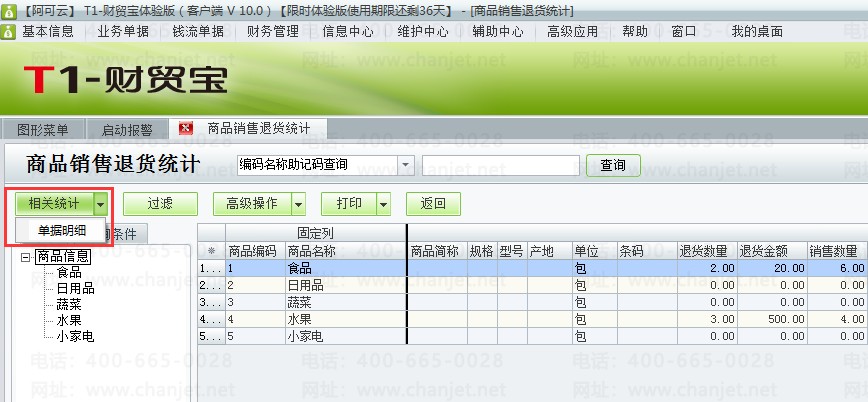Select 蔬菜 in the category tree

coord(69,305)
